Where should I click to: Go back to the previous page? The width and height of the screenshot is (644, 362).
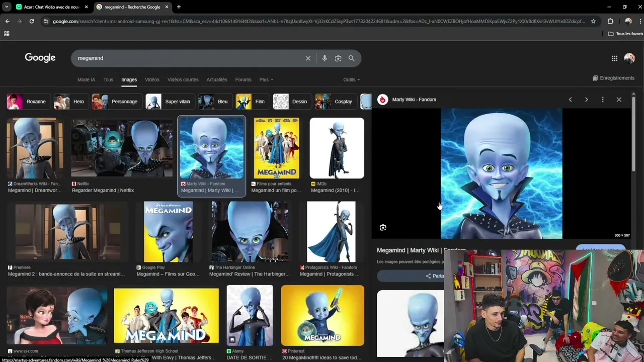[x=7, y=21]
